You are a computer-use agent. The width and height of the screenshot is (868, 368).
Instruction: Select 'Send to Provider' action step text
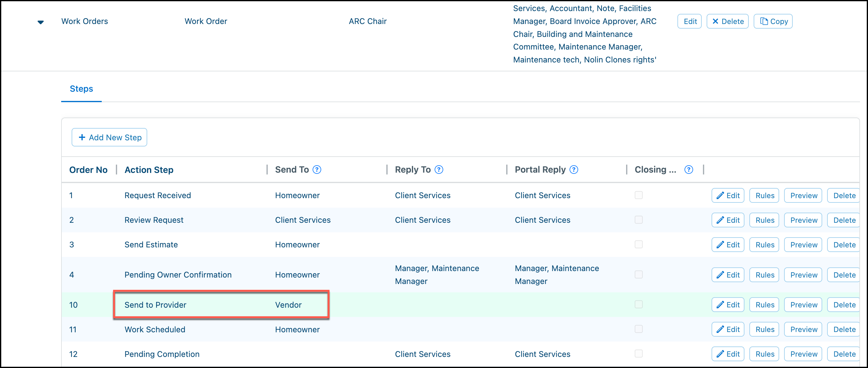tap(155, 305)
